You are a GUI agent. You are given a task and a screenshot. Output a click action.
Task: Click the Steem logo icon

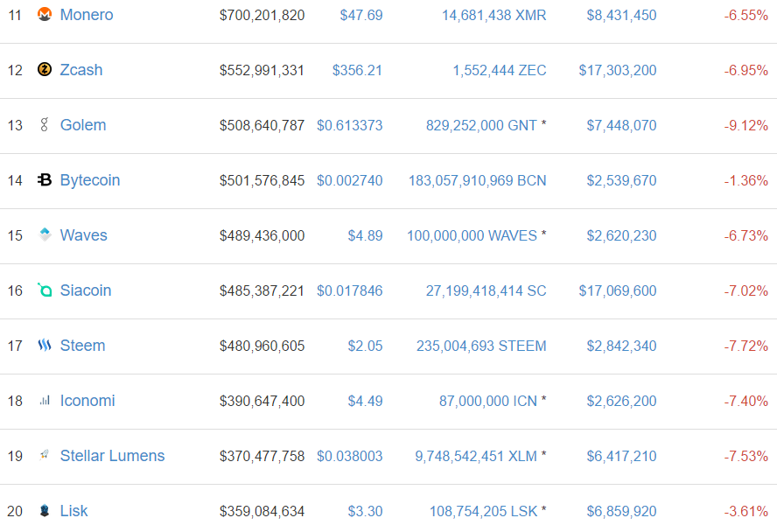pos(45,346)
